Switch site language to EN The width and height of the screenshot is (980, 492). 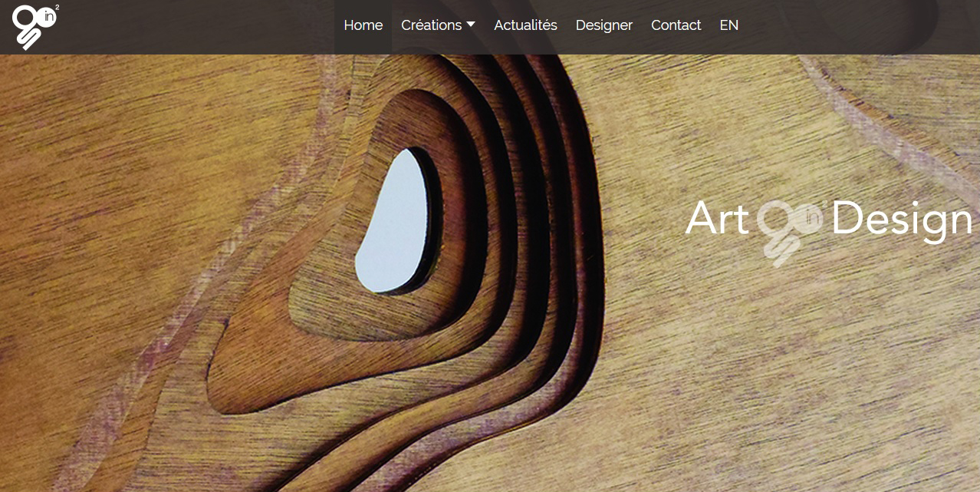(729, 25)
